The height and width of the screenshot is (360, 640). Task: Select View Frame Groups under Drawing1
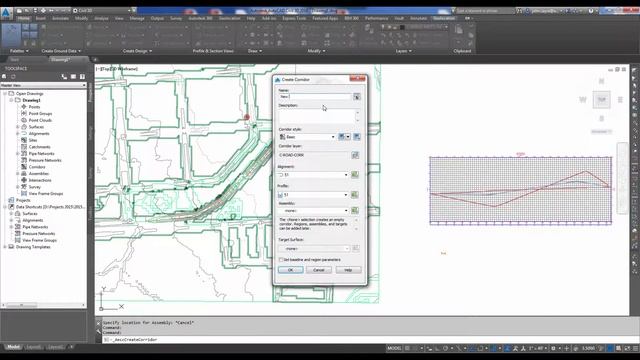pos(46,194)
